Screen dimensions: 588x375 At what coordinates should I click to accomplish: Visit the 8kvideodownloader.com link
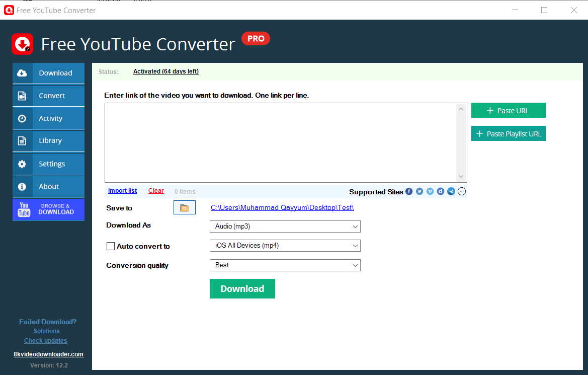48,354
